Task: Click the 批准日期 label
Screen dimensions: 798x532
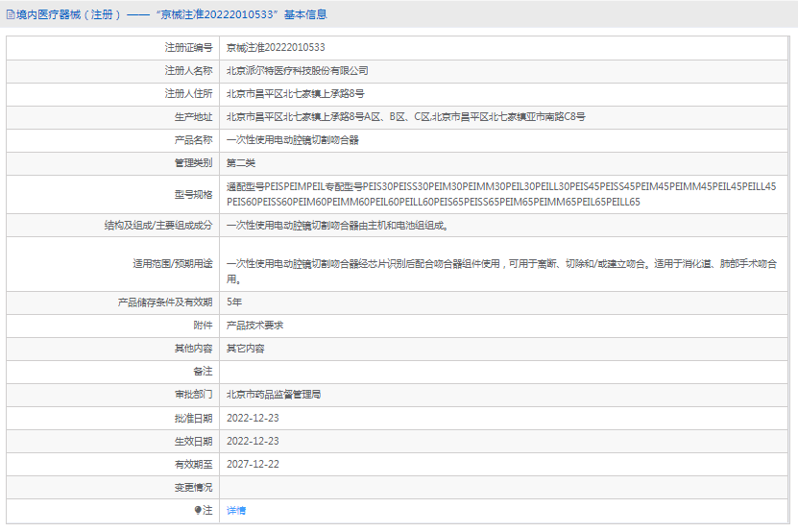Action: tap(193, 418)
